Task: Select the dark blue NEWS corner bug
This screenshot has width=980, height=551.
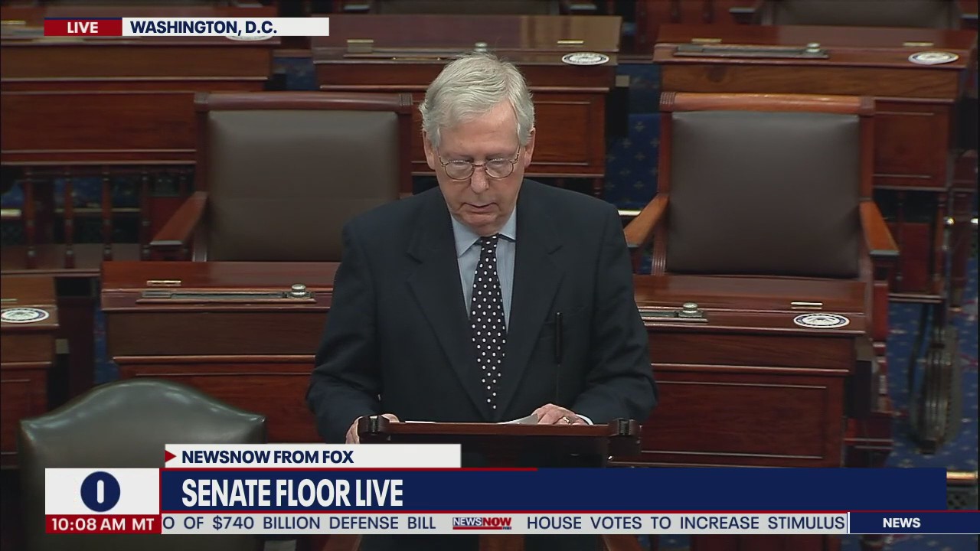Action: (x=900, y=523)
